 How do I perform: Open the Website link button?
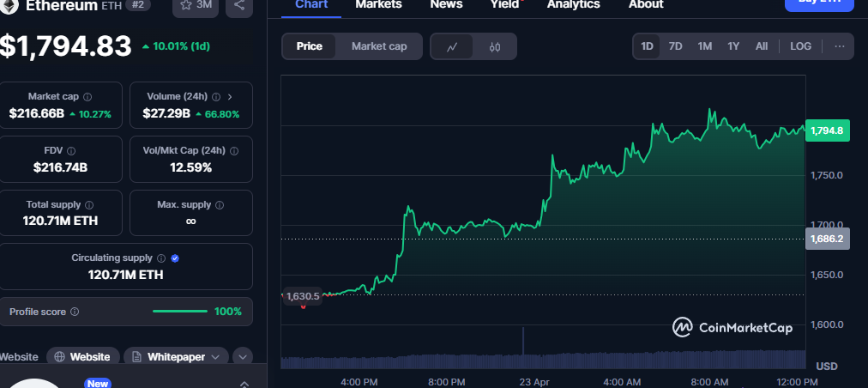pyautogui.click(x=82, y=357)
